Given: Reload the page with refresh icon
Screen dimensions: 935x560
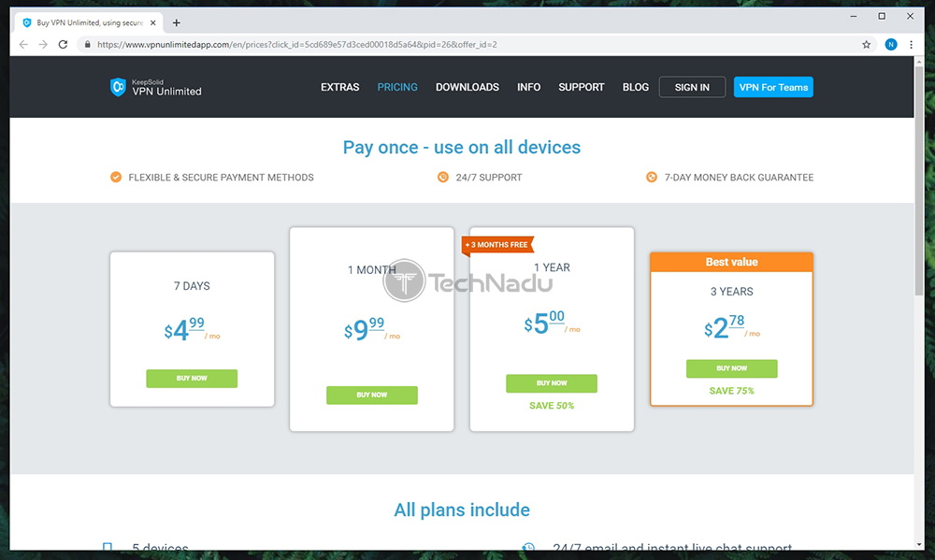Looking at the screenshot, I should click(x=63, y=44).
